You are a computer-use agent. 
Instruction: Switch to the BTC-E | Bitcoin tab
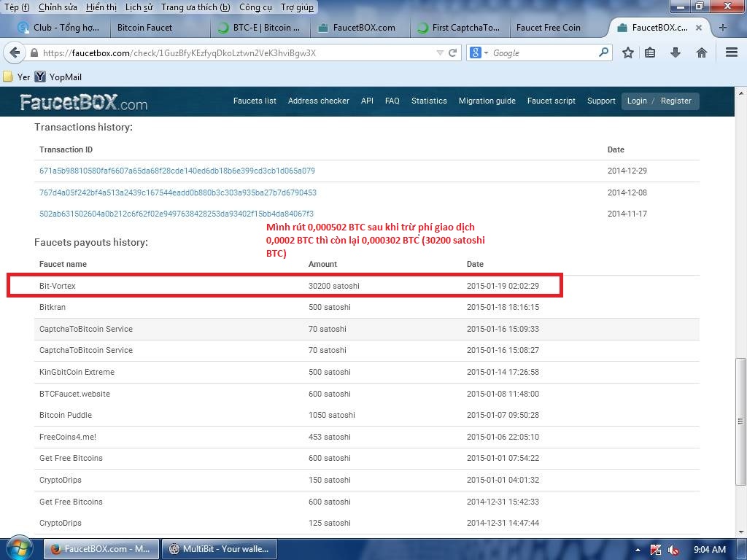tap(260, 28)
